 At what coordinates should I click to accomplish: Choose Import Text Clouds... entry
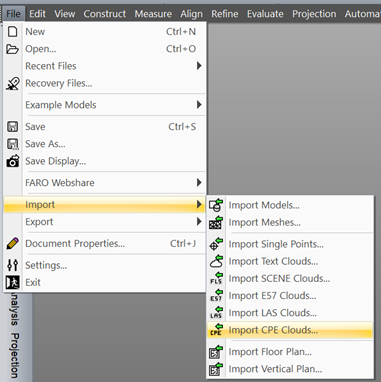tap(290, 261)
